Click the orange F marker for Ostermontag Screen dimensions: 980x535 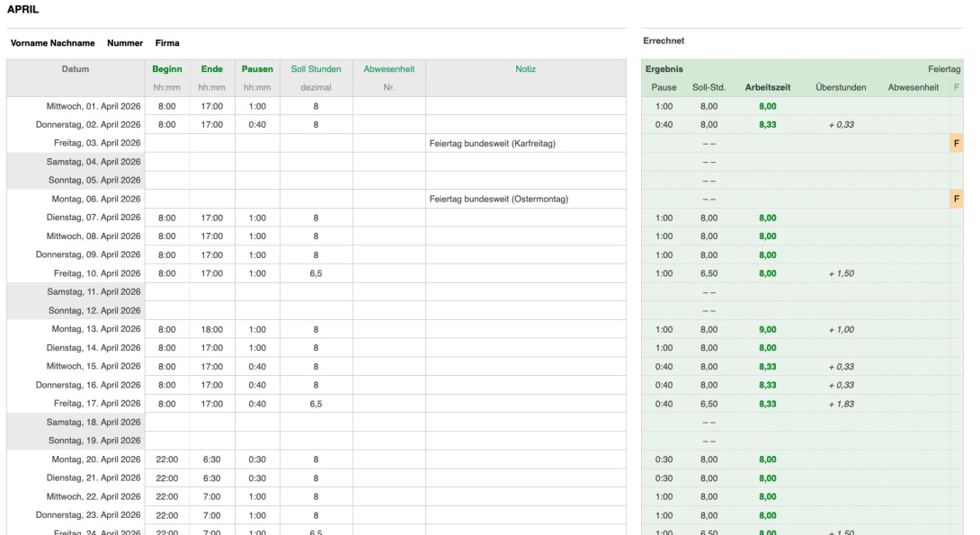coord(956,199)
